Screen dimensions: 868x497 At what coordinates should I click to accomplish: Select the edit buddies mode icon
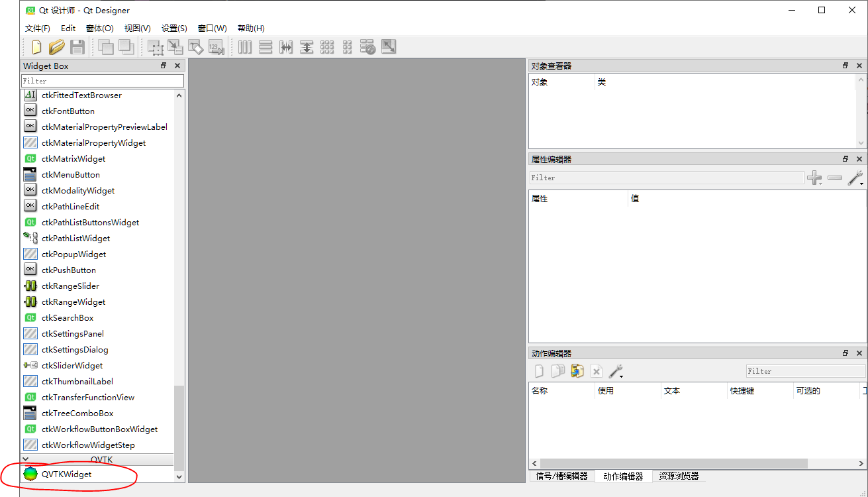click(196, 46)
